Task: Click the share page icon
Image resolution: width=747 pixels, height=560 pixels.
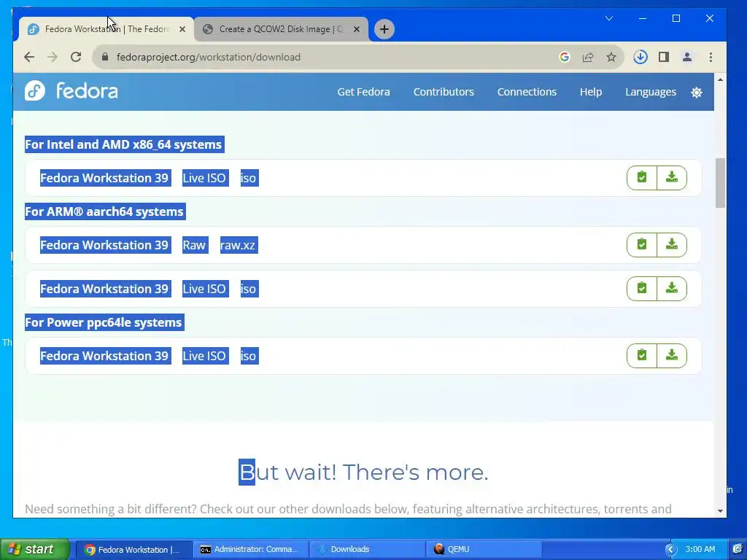Action: [x=588, y=57]
